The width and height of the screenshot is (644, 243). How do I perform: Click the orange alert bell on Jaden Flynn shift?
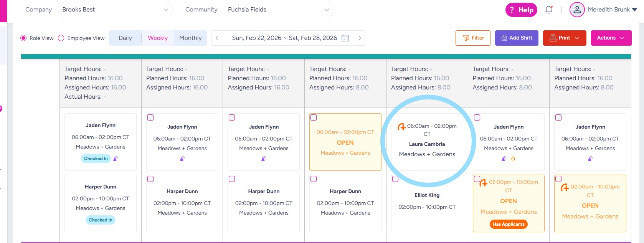[513, 159]
